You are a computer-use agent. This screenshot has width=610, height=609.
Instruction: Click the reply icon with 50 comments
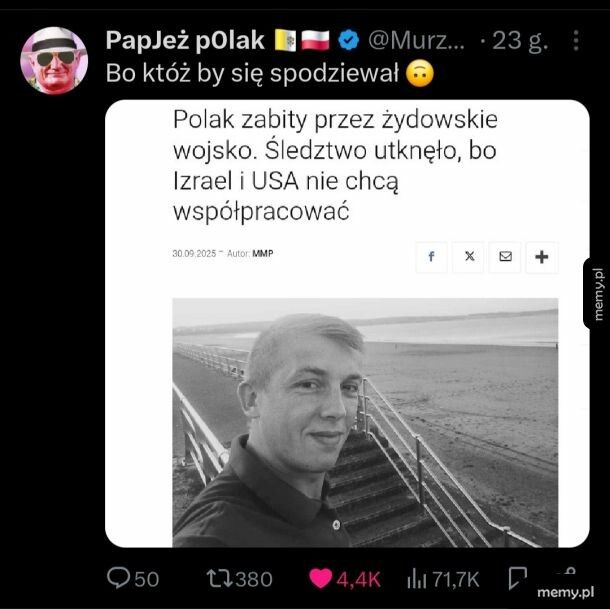pyautogui.click(x=118, y=577)
